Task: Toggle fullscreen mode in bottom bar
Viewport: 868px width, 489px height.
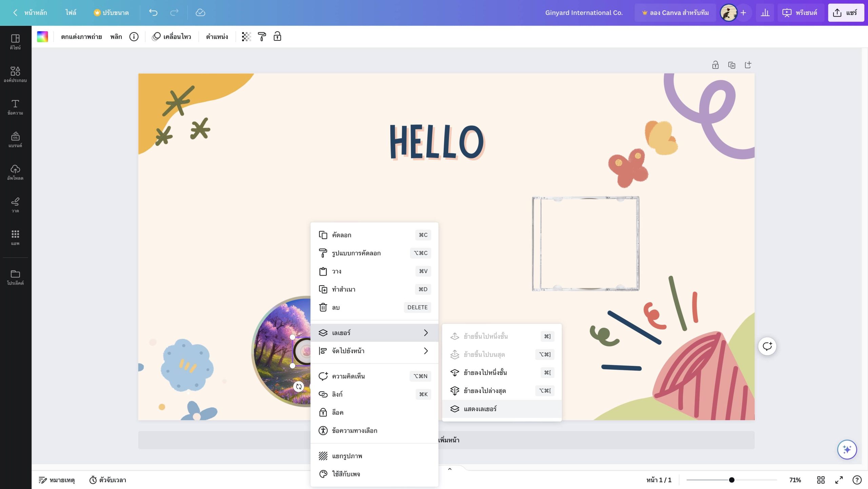Action: [839, 480]
